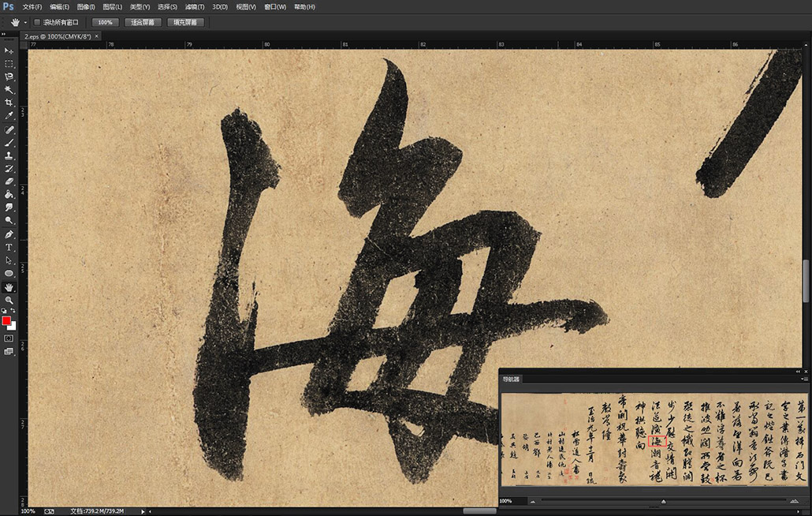The image size is (812, 516).
Task: Click the Navigator zoom slider handle
Action: pyautogui.click(x=663, y=502)
